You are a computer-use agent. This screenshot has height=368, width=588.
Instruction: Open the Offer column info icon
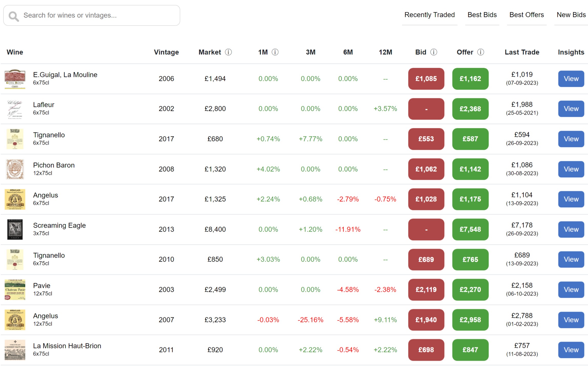pyautogui.click(x=480, y=52)
